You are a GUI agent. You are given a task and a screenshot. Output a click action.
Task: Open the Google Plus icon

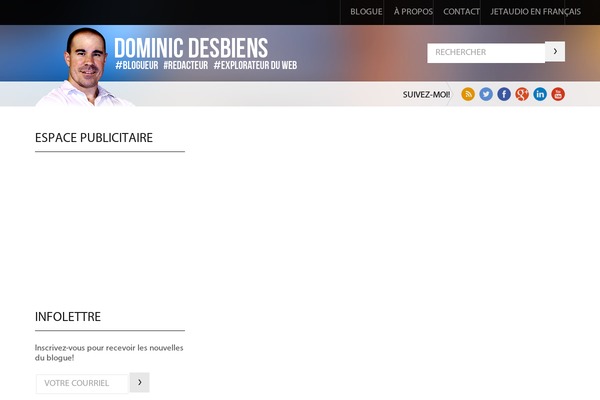(x=522, y=94)
